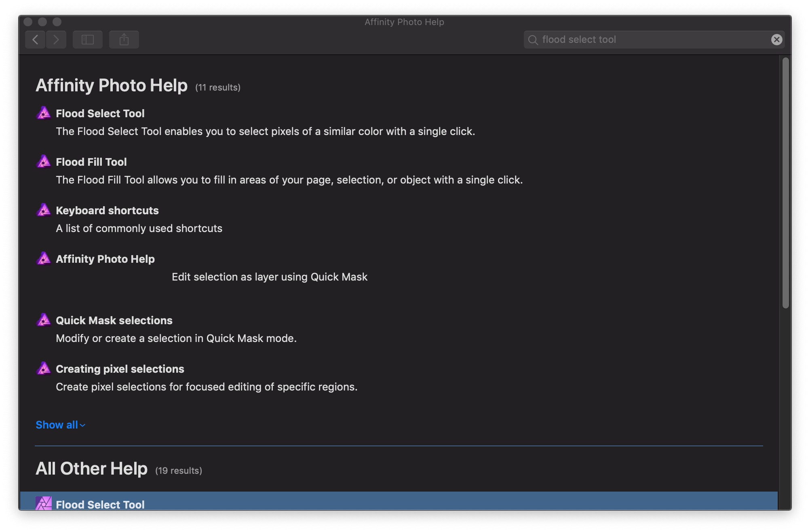The width and height of the screenshot is (810, 532).
Task: Expand results with Show all
Action: tap(60, 425)
